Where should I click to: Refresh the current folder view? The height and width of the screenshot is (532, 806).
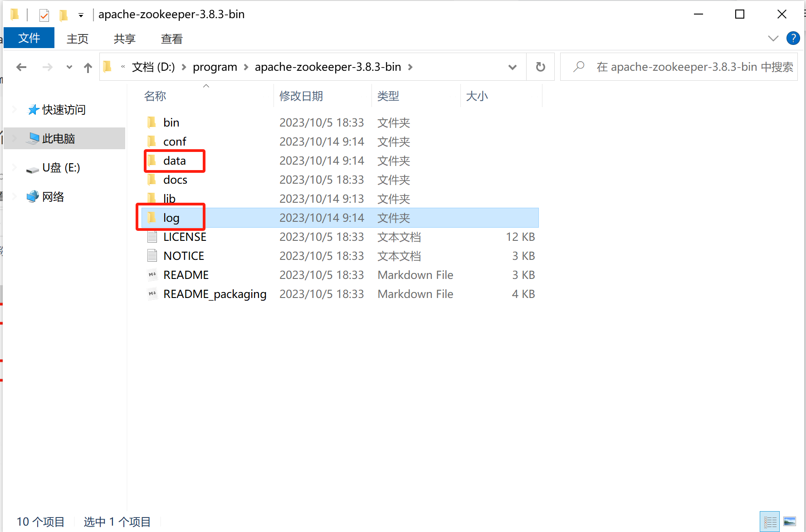pos(540,66)
